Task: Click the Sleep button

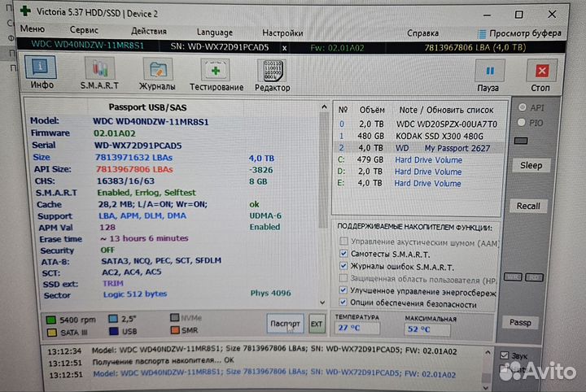Action: tap(531, 165)
